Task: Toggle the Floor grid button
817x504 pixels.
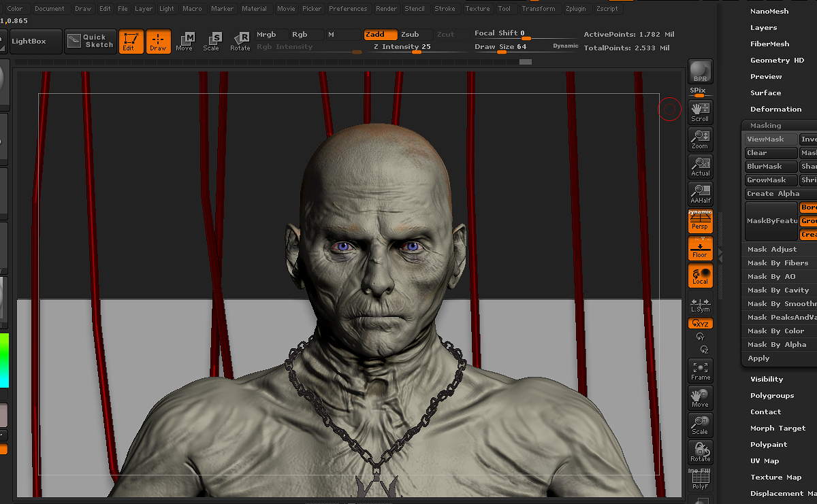Action: (x=700, y=248)
